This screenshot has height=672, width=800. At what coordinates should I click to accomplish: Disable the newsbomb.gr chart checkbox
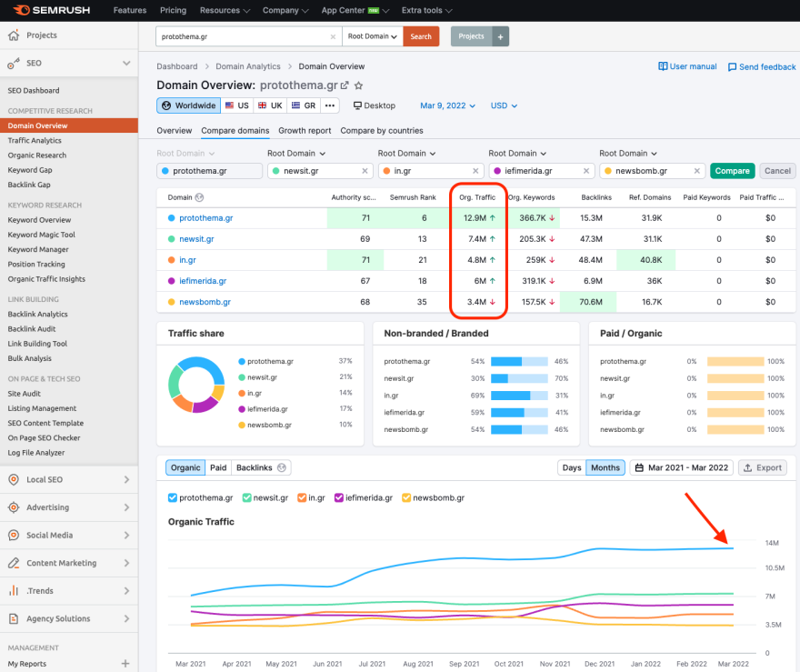pos(406,498)
